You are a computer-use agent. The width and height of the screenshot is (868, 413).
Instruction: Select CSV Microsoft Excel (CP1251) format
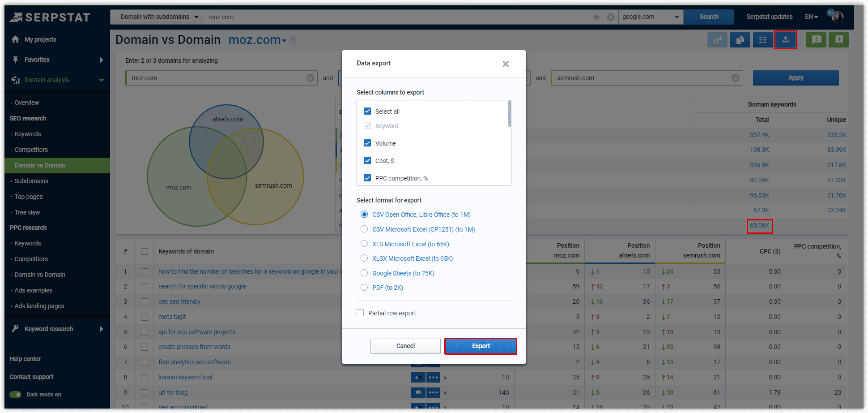click(364, 229)
